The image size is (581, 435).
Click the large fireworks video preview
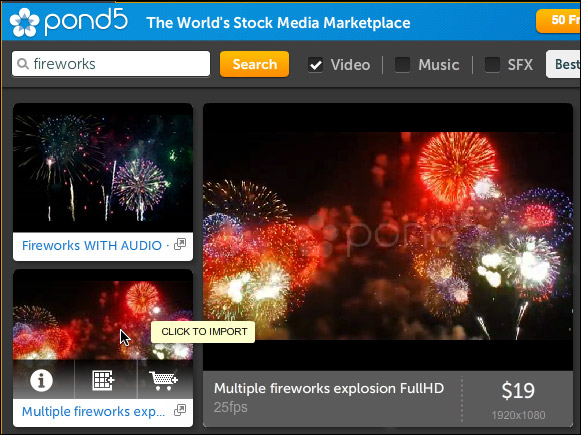pos(388,237)
